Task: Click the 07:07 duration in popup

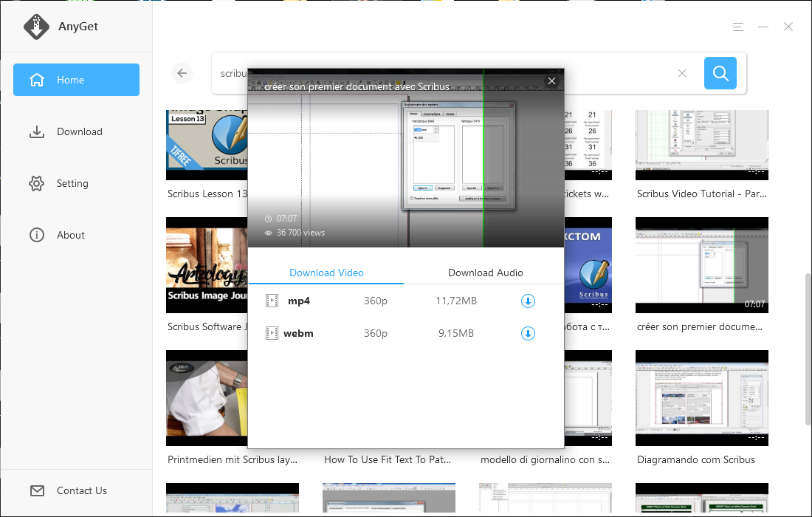Action: pos(286,219)
